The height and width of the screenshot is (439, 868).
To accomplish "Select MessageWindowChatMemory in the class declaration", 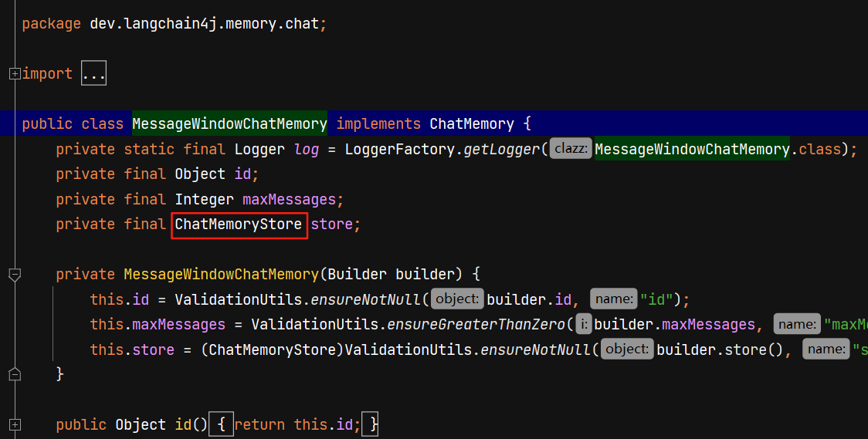I will pos(229,123).
